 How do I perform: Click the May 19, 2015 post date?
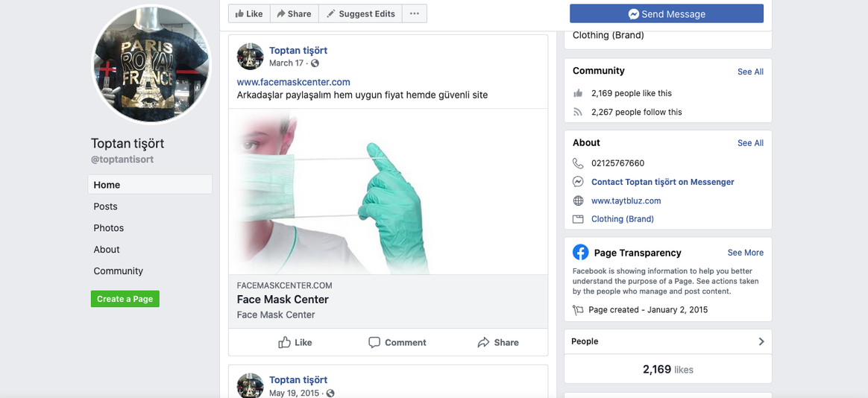pos(294,393)
